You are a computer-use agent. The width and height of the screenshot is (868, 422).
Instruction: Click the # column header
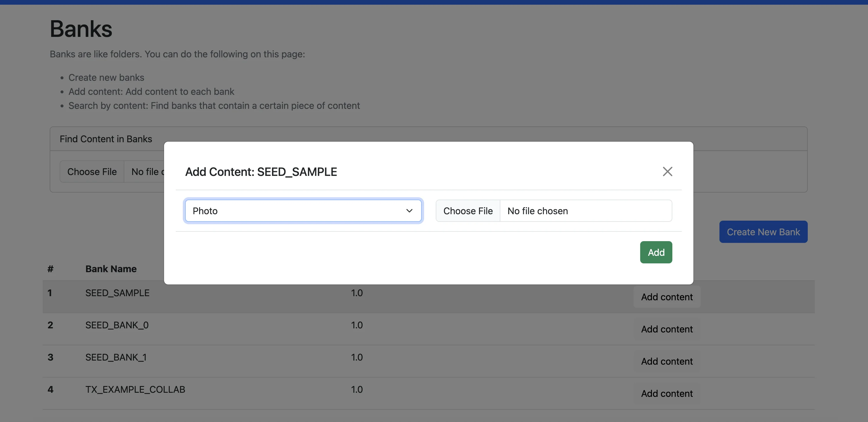click(x=51, y=269)
